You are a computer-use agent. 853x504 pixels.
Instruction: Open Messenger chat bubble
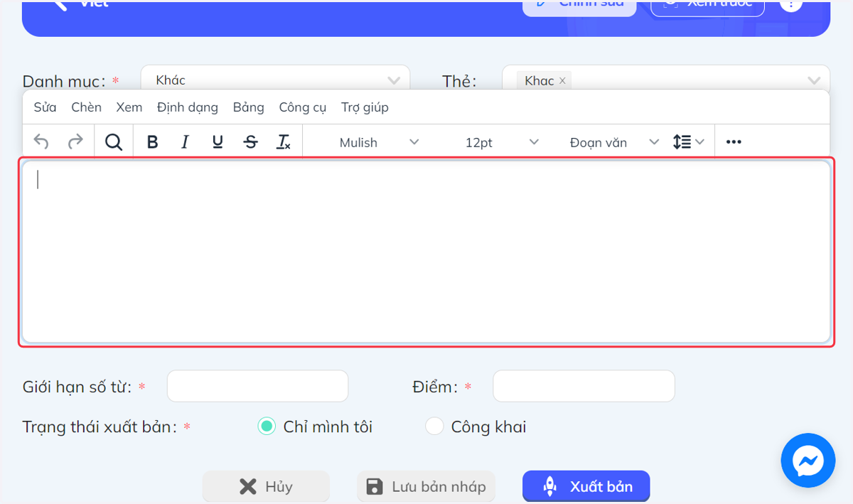(x=808, y=461)
